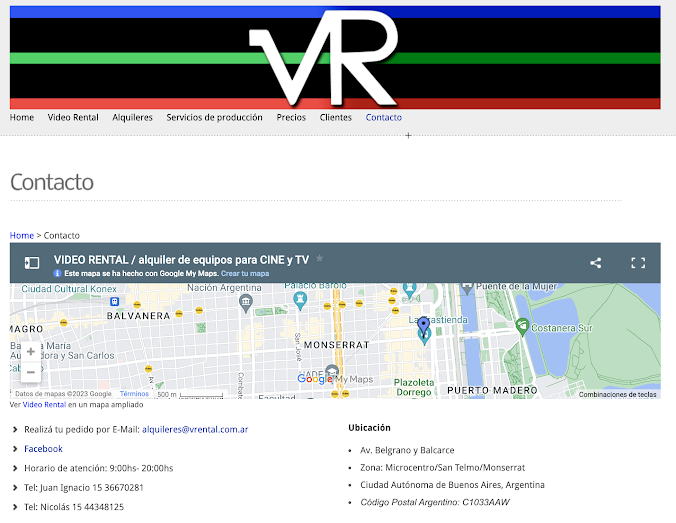Viewport: 676px width, 523px height.
Task: Zoom out the map with minus button
Action: 31,372
